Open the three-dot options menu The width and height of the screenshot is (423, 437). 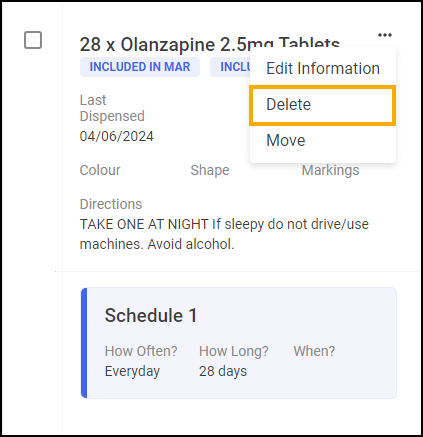coord(385,35)
